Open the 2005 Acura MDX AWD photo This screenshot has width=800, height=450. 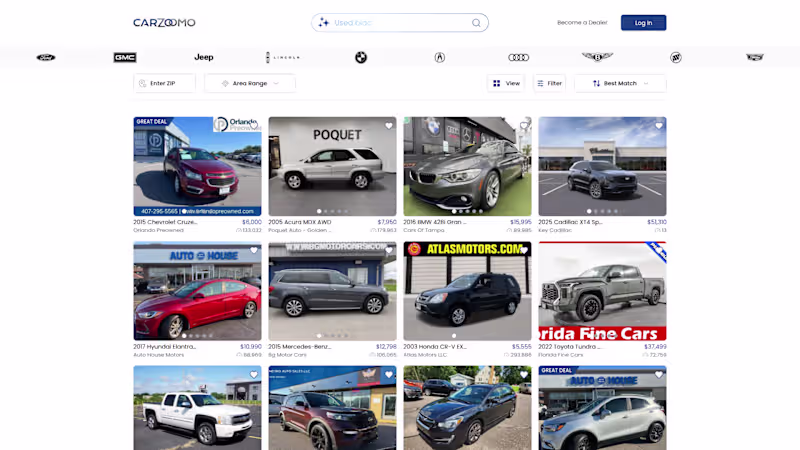click(x=332, y=166)
